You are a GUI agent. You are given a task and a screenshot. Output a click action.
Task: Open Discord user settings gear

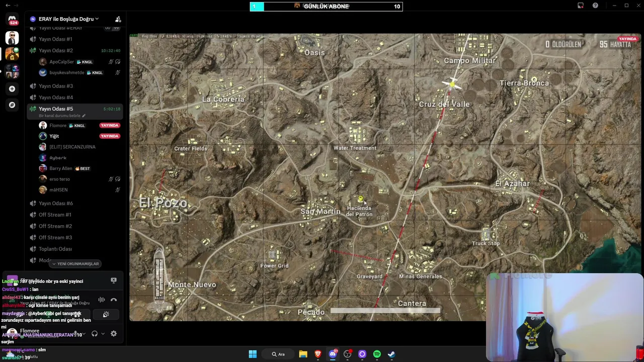114,333
